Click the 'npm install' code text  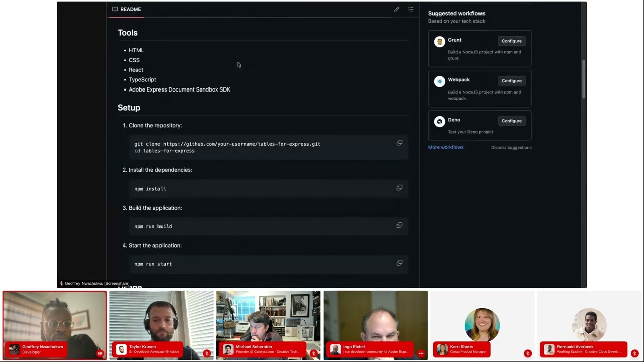coord(150,189)
